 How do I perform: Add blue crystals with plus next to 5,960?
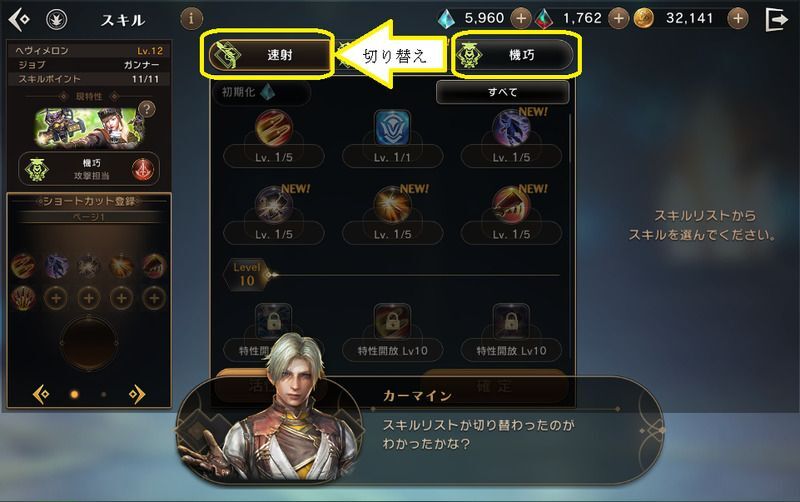click(x=520, y=19)
